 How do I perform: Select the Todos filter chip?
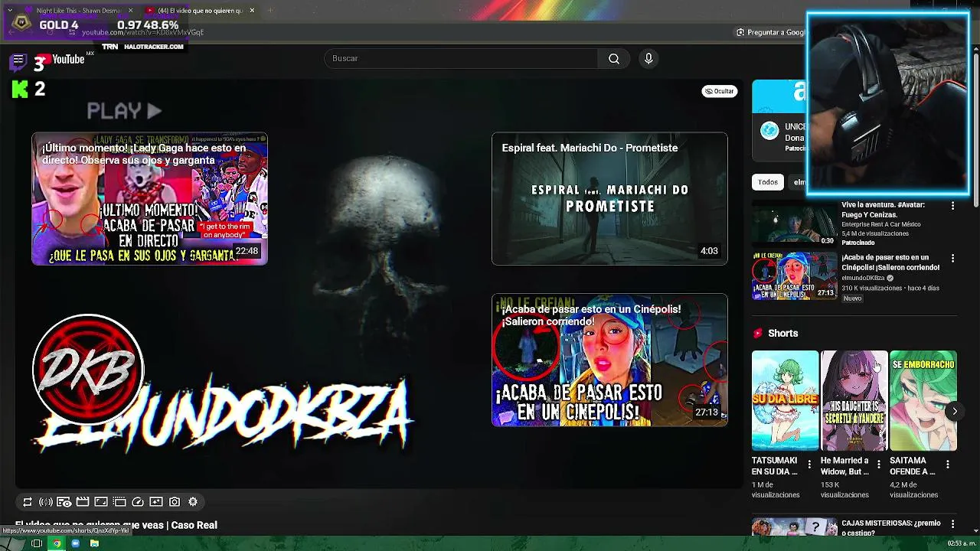pyautogui.click(x=768, y=182)
